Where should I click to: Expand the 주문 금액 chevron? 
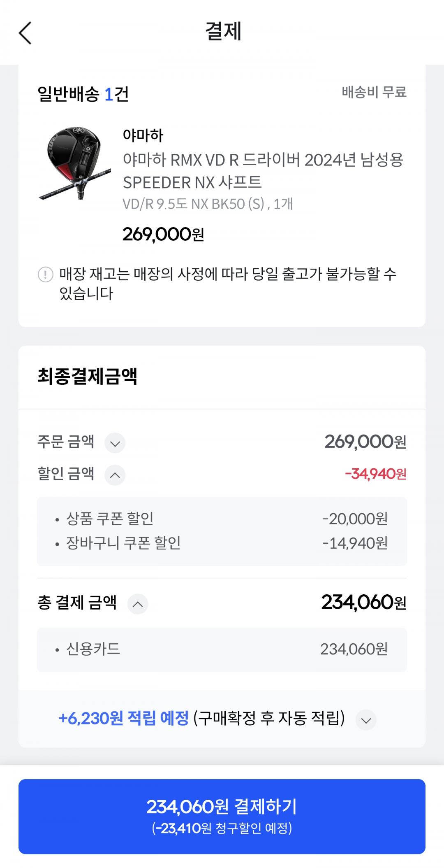115,444
